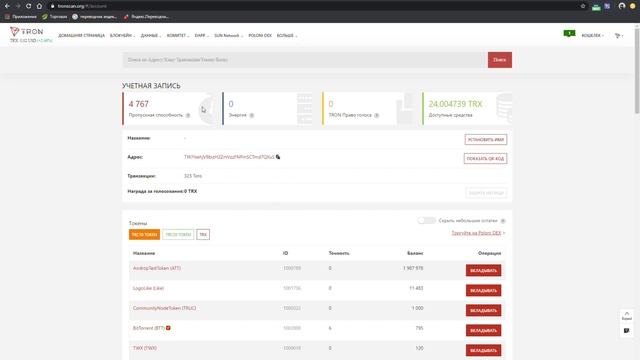This screenshot has height=360, width=640.
Task: Click ВКЛАДЫВАТЬ for AirdropTestToken (ATT)
Action: (483, 271)
